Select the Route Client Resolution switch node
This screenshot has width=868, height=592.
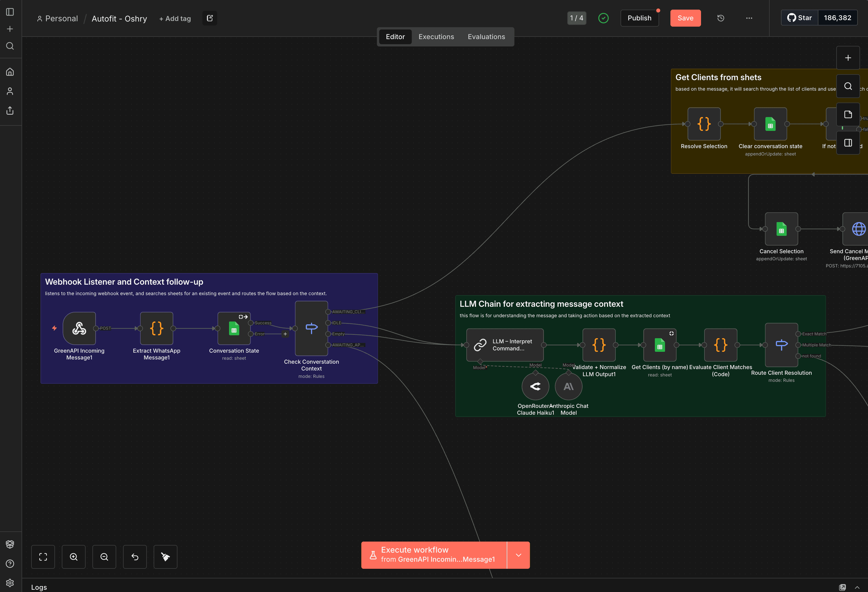[x=781, y=345]
